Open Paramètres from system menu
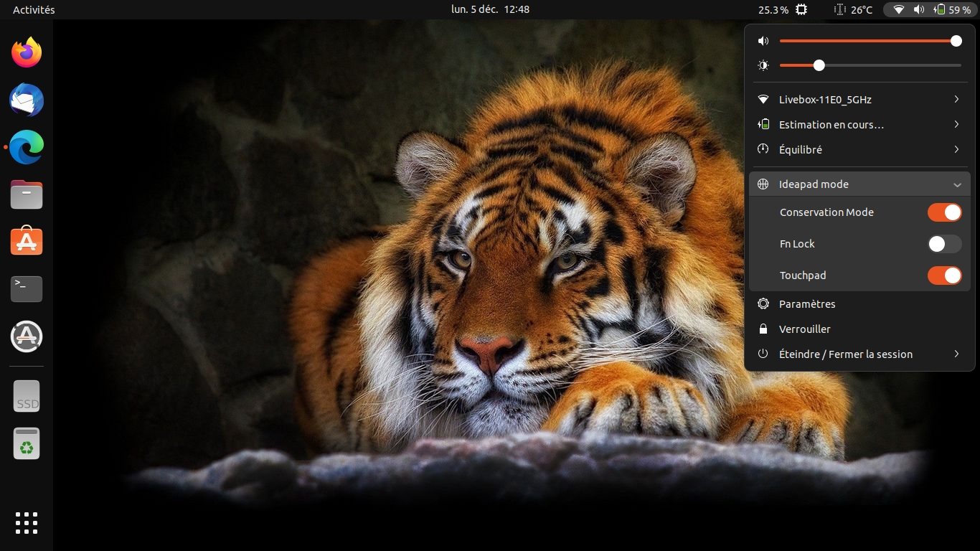 807,304
